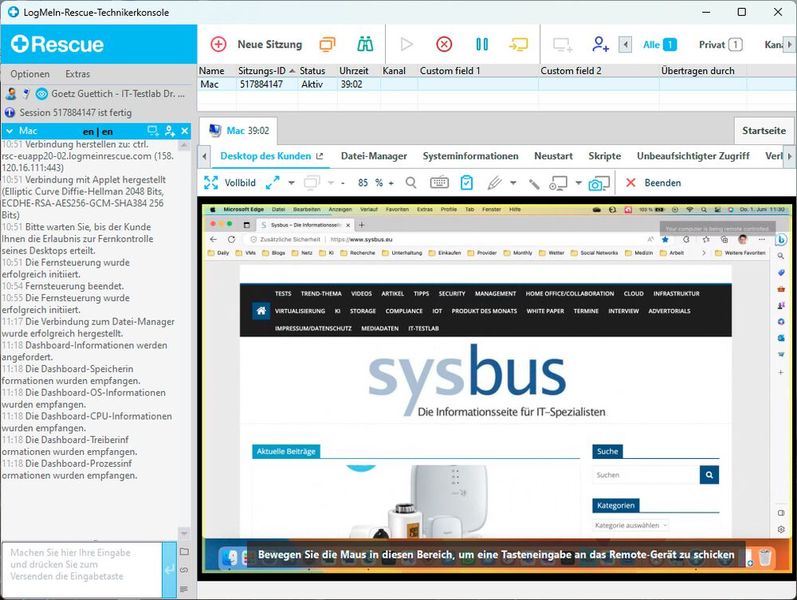Click the folder send-file icon beside chat

point(184,552)
